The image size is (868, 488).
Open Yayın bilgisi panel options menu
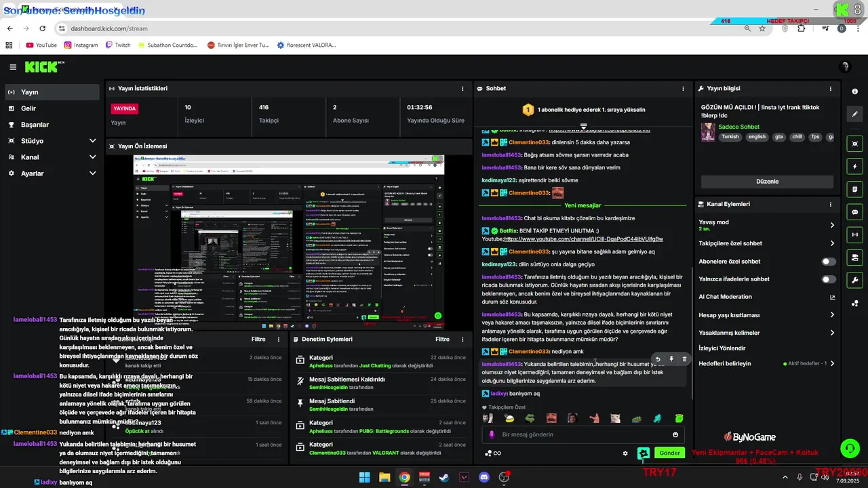(x=830, y=89)
